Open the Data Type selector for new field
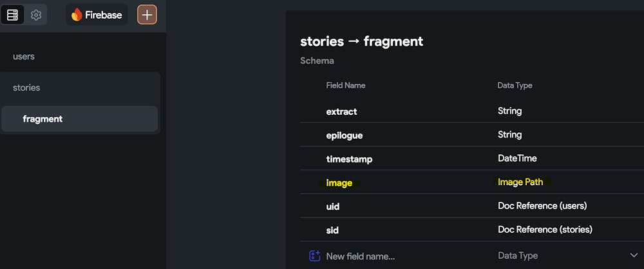644x269 pixels. [518, 255]
